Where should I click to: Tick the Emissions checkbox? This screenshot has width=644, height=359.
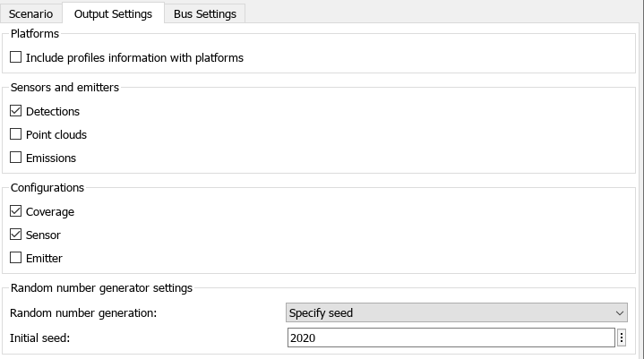[x=16, y=158]
